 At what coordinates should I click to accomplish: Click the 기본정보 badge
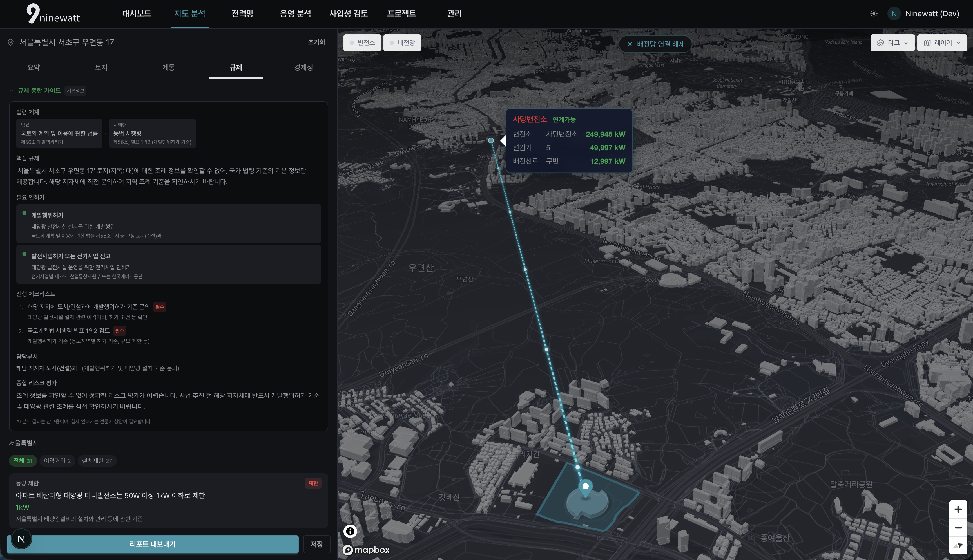pyautogui.click(x=75, y=91)
